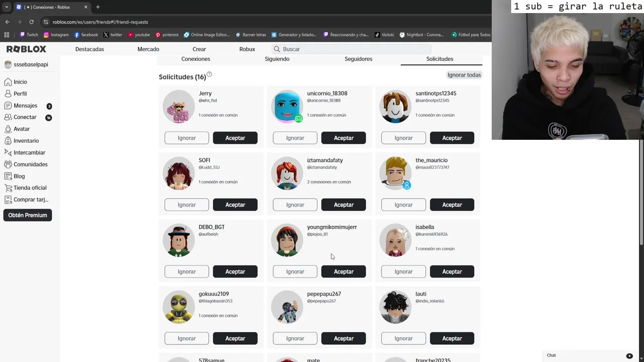Click the Buscar search field
644x362 pixels.
(x=351, y=49)
